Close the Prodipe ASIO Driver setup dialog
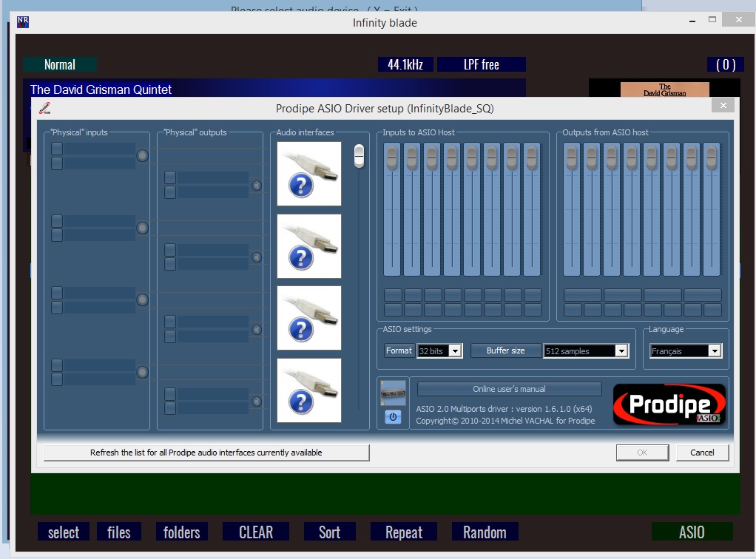Viewport: 756px width, 559px height. point(723,106)
